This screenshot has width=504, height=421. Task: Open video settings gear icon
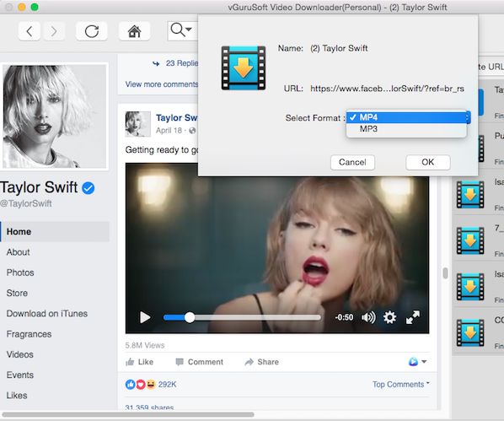tap(389, 317)
